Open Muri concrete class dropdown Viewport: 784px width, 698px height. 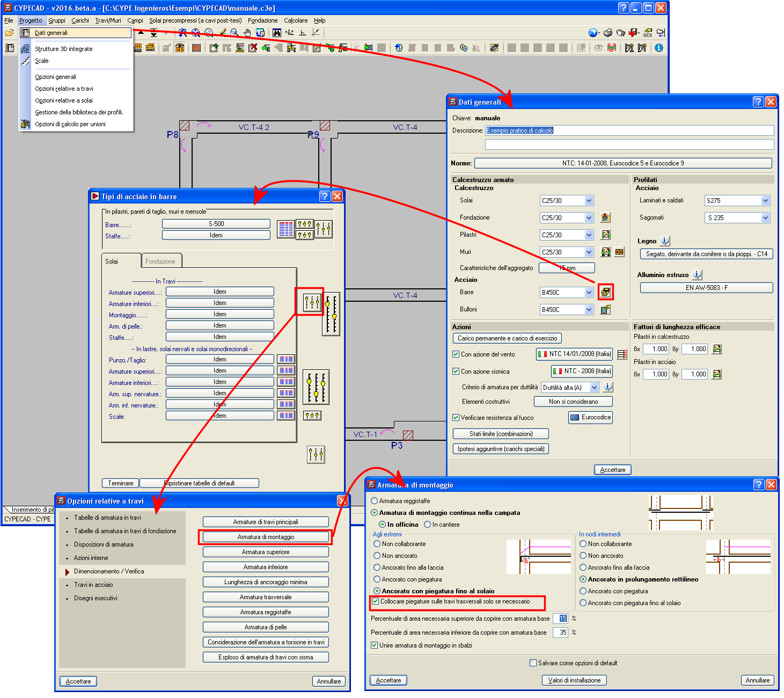(x=589, y=252)
